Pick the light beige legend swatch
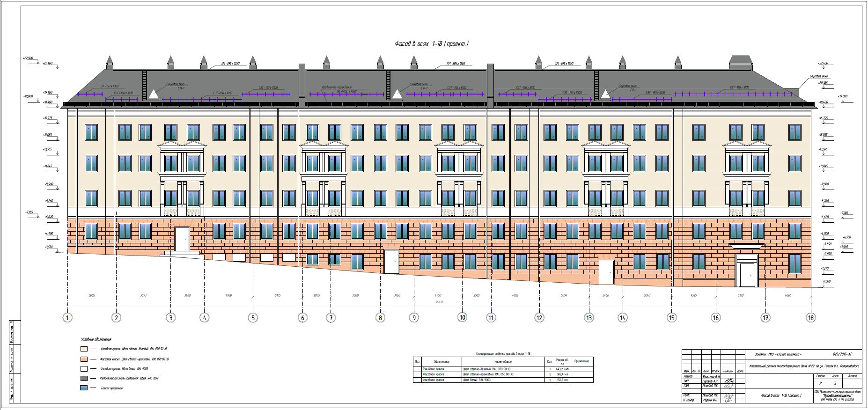 click(84, 349)
